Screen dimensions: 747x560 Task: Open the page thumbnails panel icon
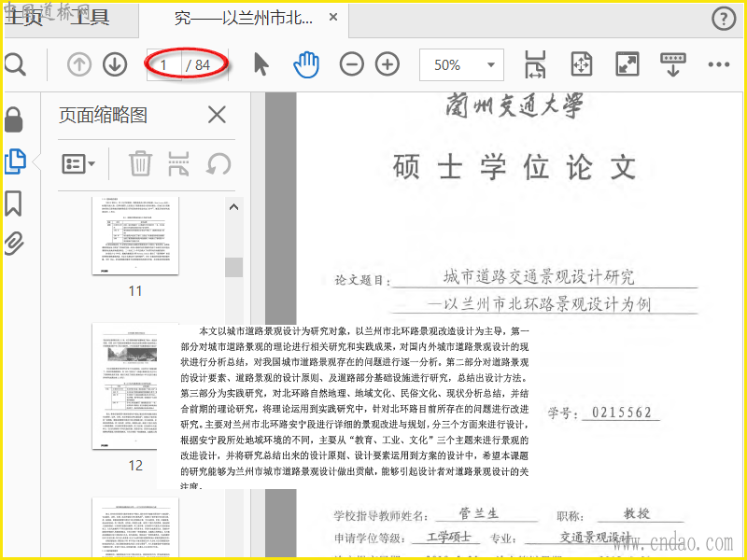(15, 161)
